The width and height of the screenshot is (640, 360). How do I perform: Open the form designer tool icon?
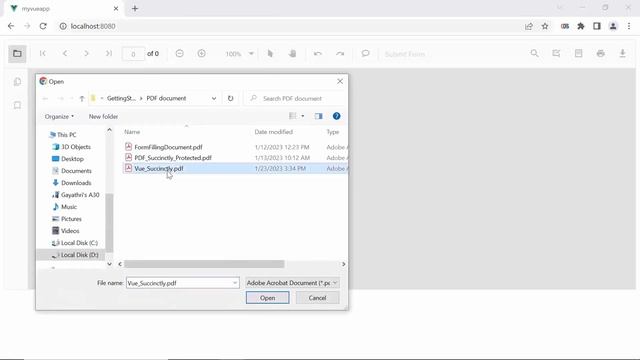(x=578, y=53)
